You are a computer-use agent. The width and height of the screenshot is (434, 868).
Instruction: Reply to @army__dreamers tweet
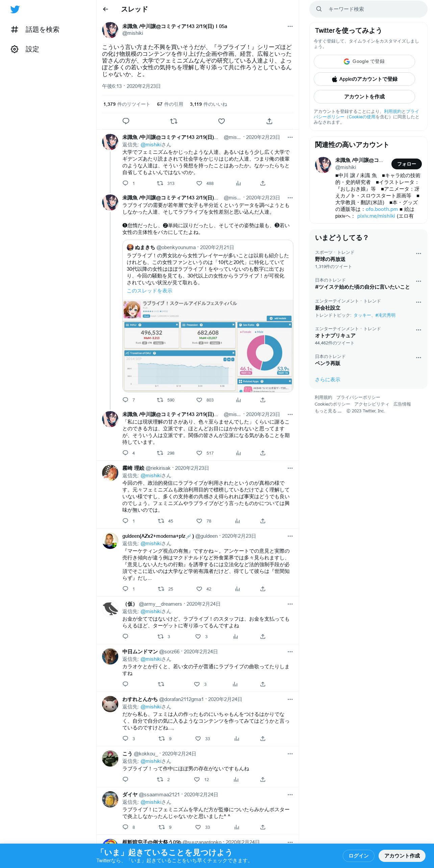[125, 636]
